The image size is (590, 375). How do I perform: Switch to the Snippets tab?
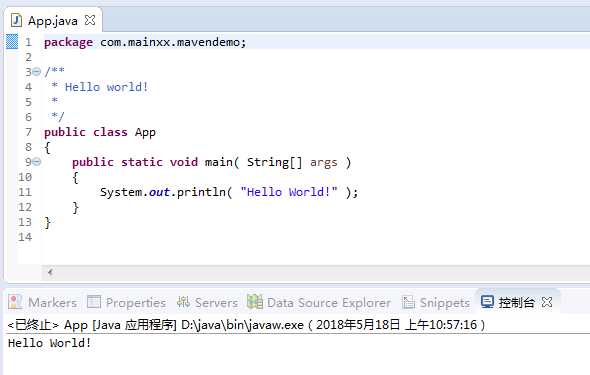(436, 302)
